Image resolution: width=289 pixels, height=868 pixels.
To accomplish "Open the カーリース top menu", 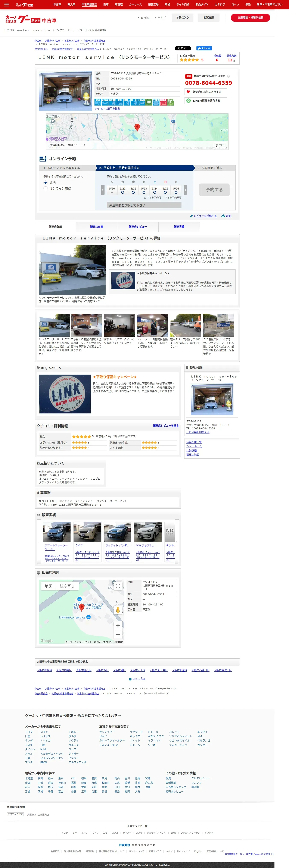I will pos(135,4).
